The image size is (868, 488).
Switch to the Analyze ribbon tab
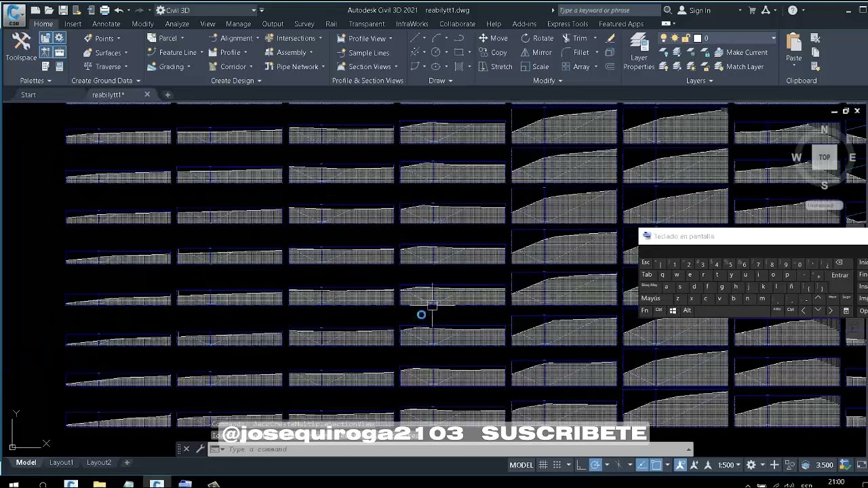177,24
